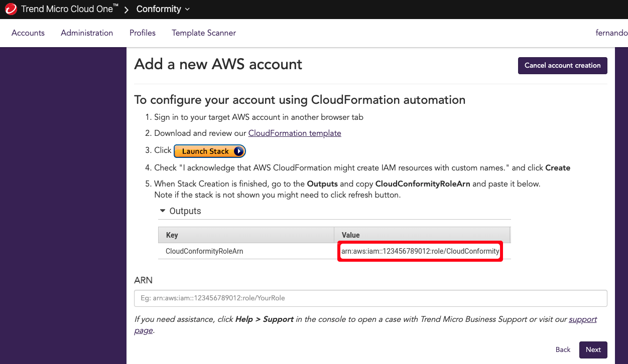This screenshot has width=628, height=364.
Task: Focus the ARN input field
Action: point(370,298)
